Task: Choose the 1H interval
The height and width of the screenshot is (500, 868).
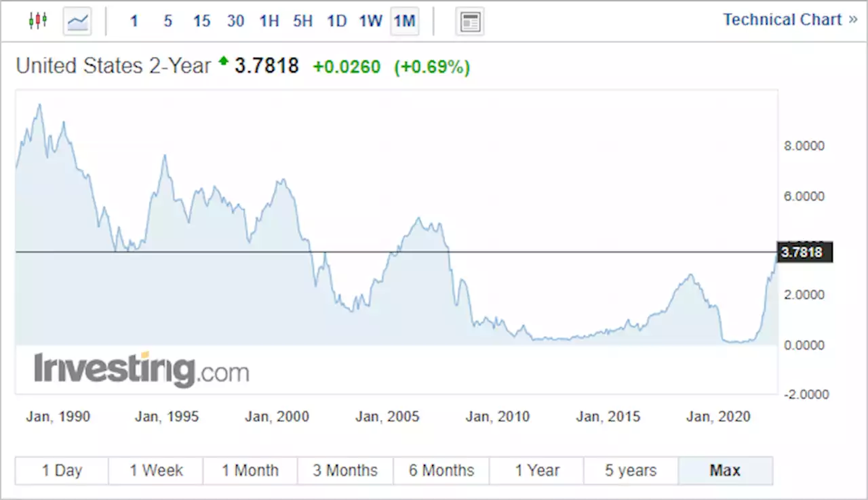Action: click(269, 21)
